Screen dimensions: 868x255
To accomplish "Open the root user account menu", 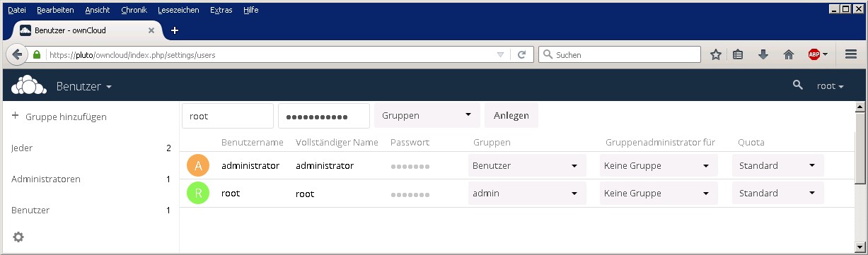I will [831, 86].
